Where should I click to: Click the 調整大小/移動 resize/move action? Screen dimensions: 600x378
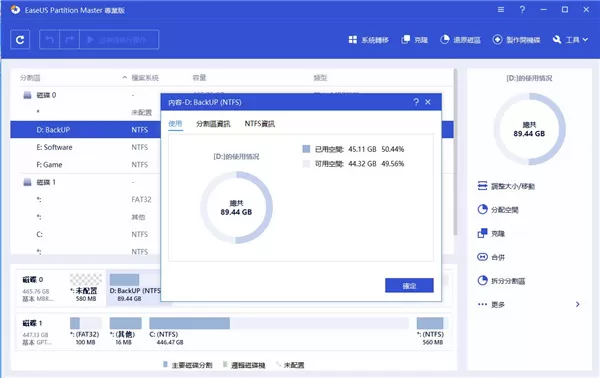point(506,186)
